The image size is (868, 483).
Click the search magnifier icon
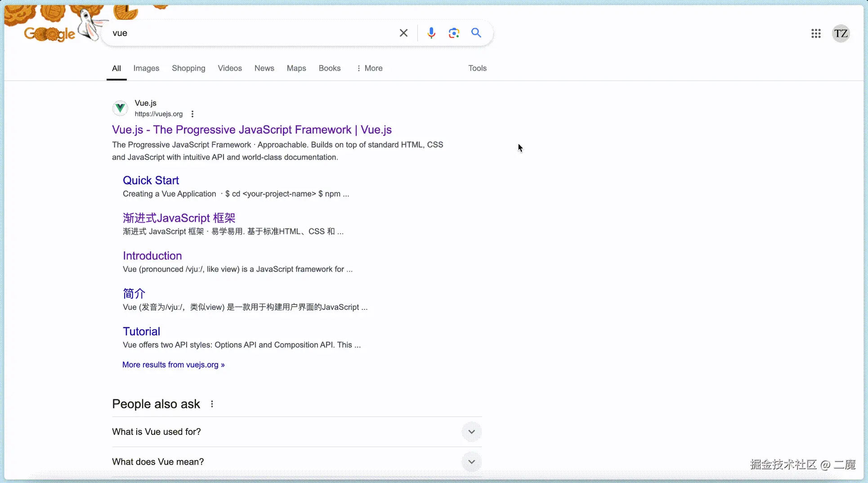[476, 32]
